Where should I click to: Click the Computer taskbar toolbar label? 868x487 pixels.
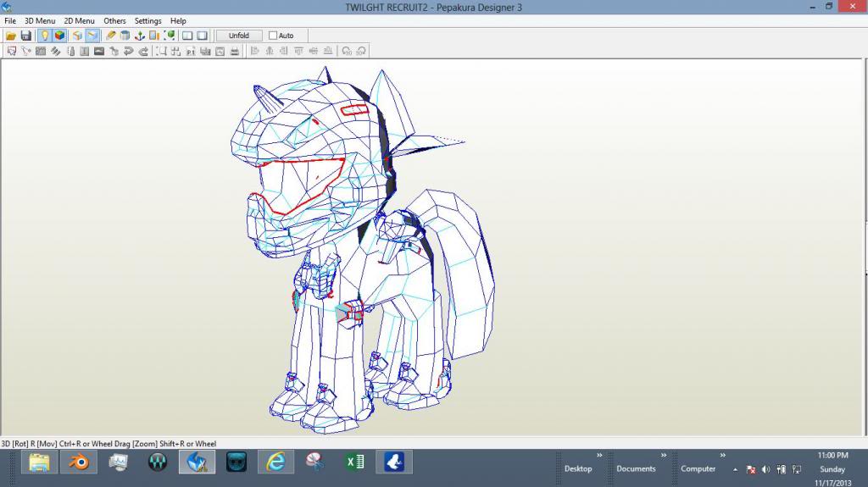pos(698,468)
